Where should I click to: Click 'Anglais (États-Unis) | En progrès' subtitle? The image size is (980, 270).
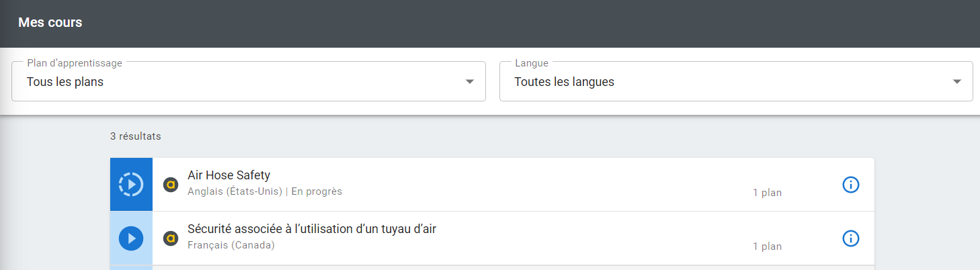[x=265, y=191]
